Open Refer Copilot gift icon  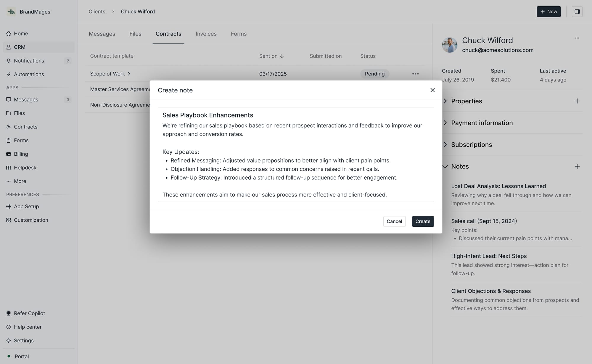click(x=9, y=313)
